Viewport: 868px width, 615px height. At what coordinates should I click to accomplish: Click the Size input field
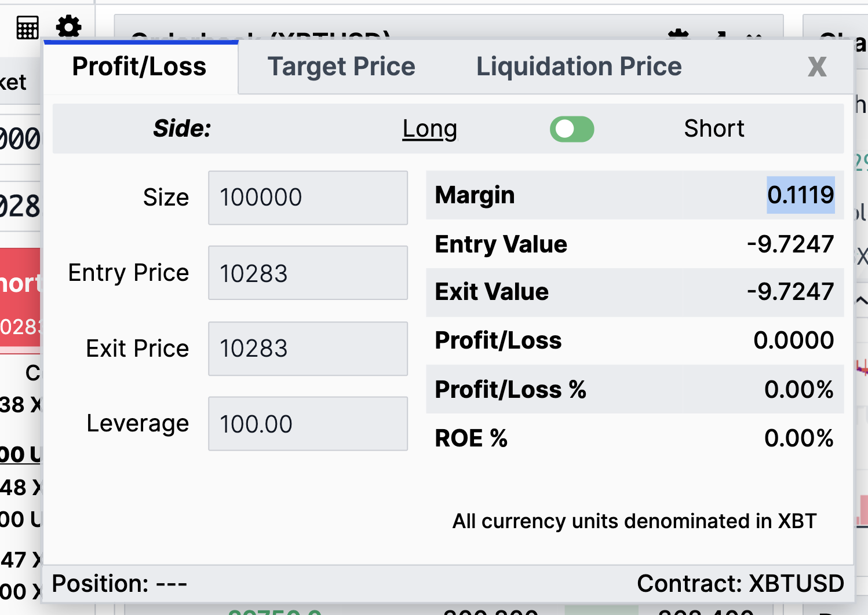click(x=308, y=197)
